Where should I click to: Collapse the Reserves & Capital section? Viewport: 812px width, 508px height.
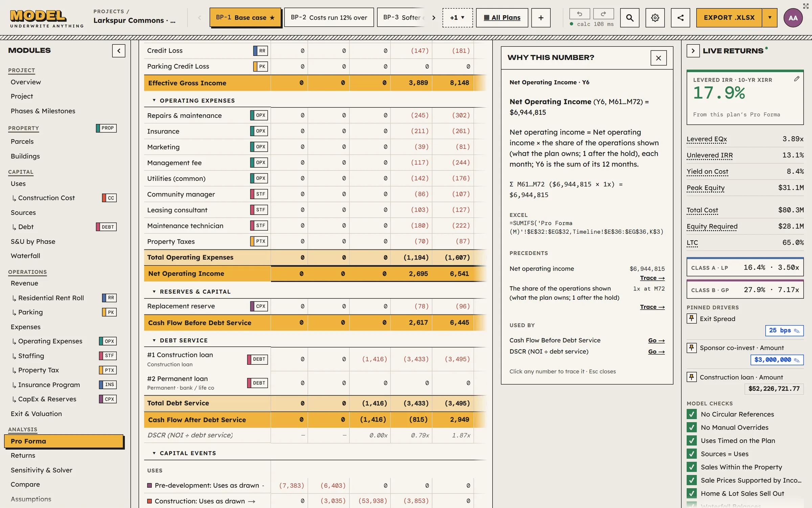click(154, 292)
